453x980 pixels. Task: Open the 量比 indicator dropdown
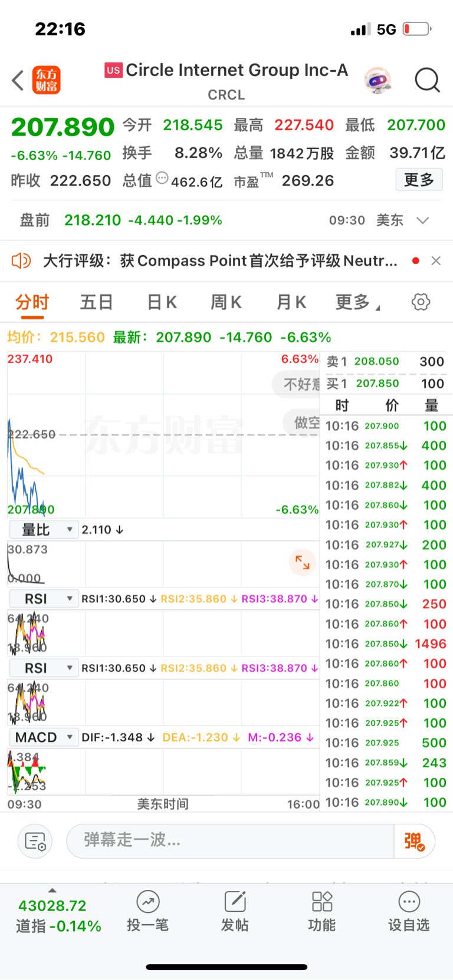pyautogui.click(x=44, y=529)
